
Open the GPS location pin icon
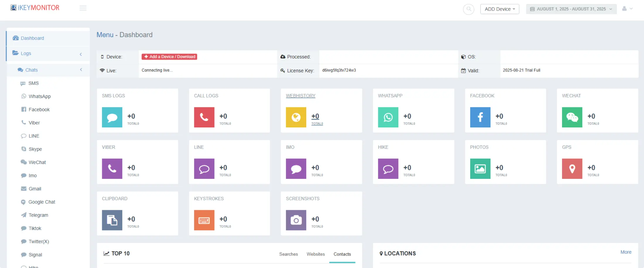pyautogui.click(x=572, y=169)
